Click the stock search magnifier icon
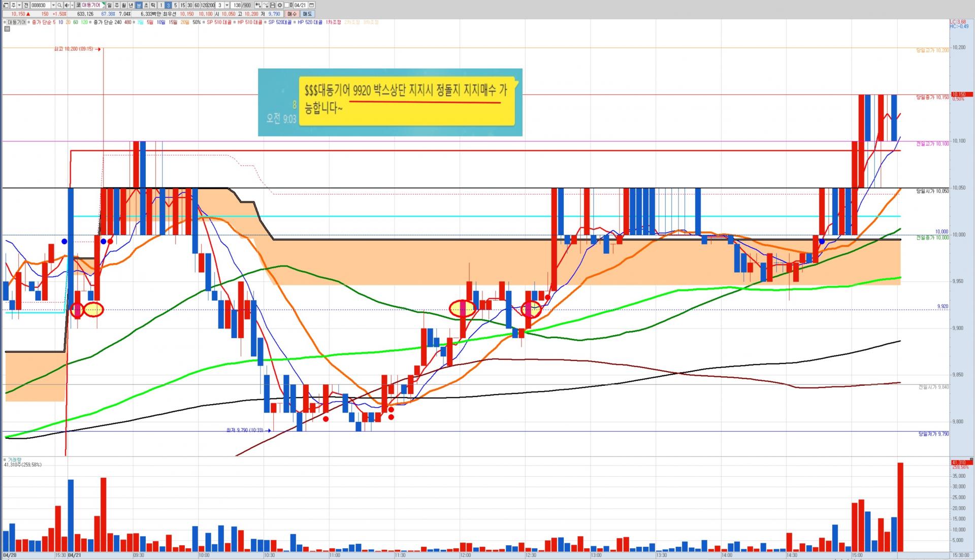The image size is (975, 560). click(59, 5)
